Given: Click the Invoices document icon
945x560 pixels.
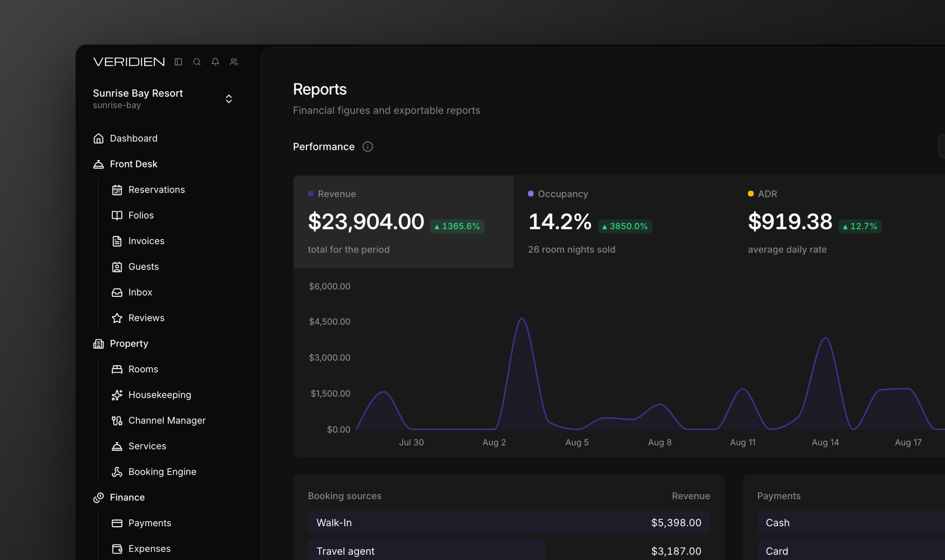Looking at the screenshot, I should (117, 241).
